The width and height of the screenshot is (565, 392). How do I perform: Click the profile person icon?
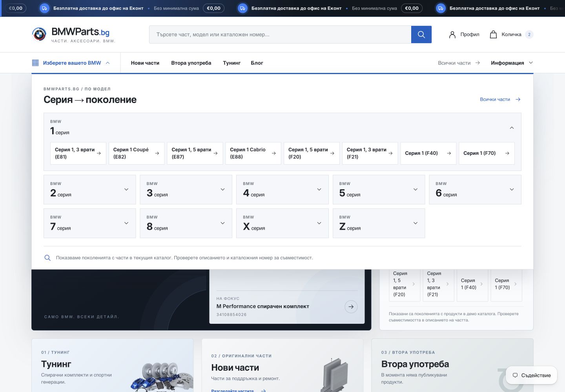pos(452,34)
